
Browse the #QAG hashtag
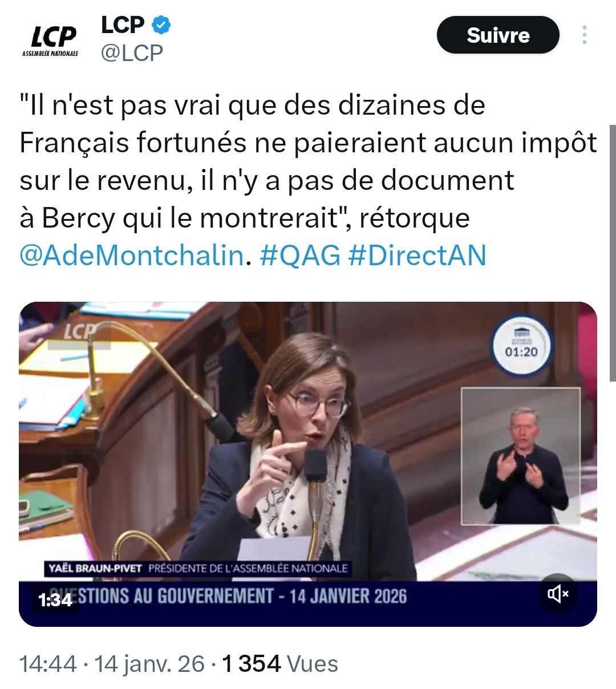tap(300, 255)
